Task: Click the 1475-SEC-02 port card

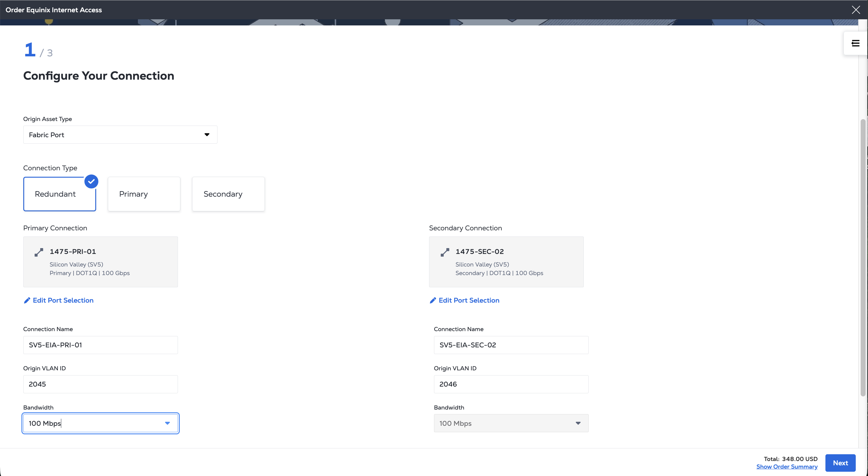Action: (506, 262)
